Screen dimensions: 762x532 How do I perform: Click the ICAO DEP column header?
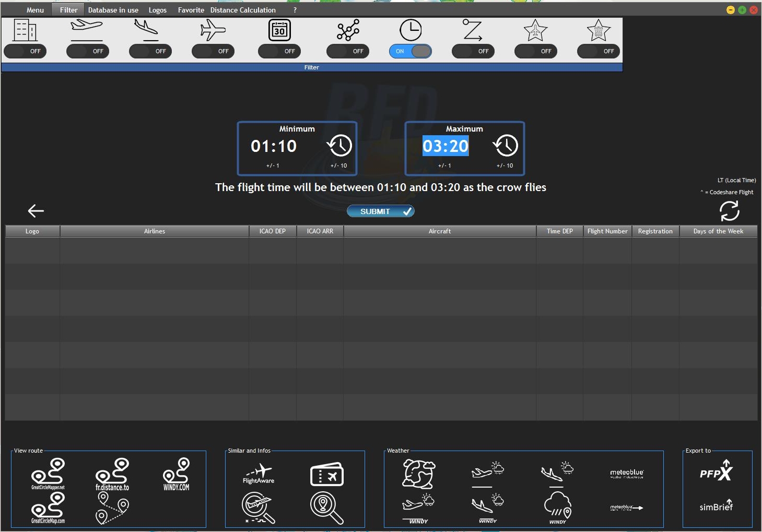click(273, 231)
